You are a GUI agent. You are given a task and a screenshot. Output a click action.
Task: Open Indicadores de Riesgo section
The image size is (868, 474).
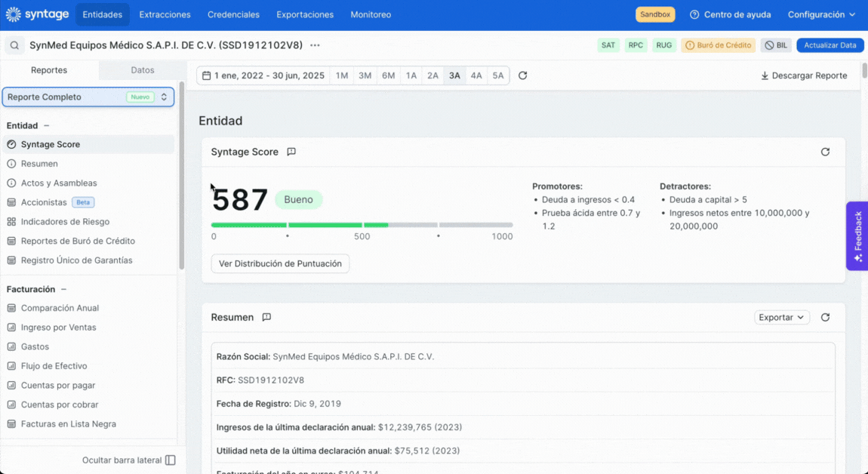coord(88,221)
